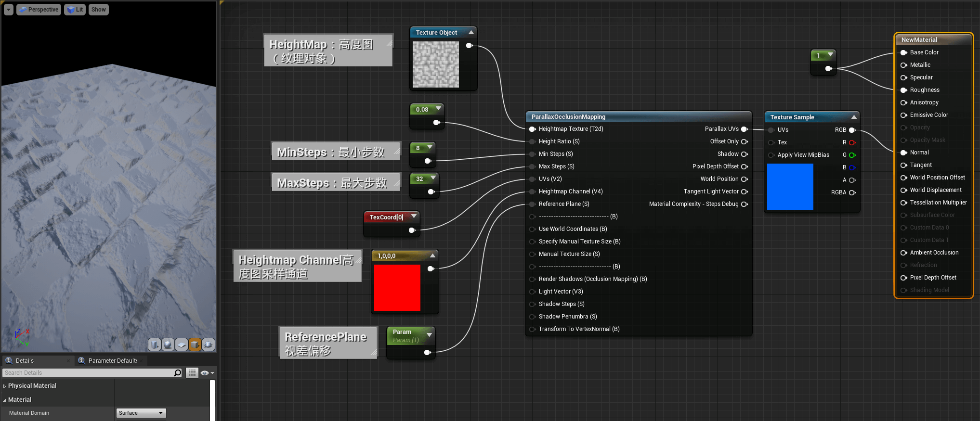980x421 pixels.
Task: Click the red 1,0,0,0 color preview
Action: pyautogui.click(x=397, y=288)
